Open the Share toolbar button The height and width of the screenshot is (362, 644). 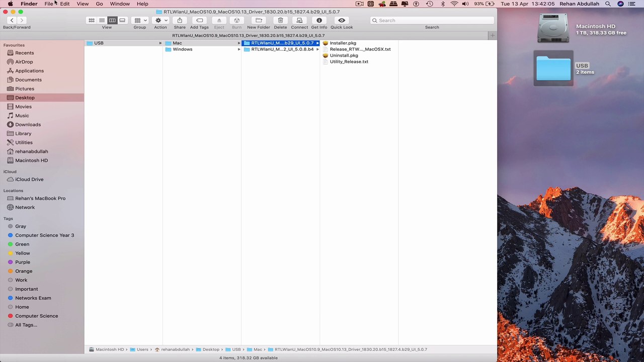point(180,21)
